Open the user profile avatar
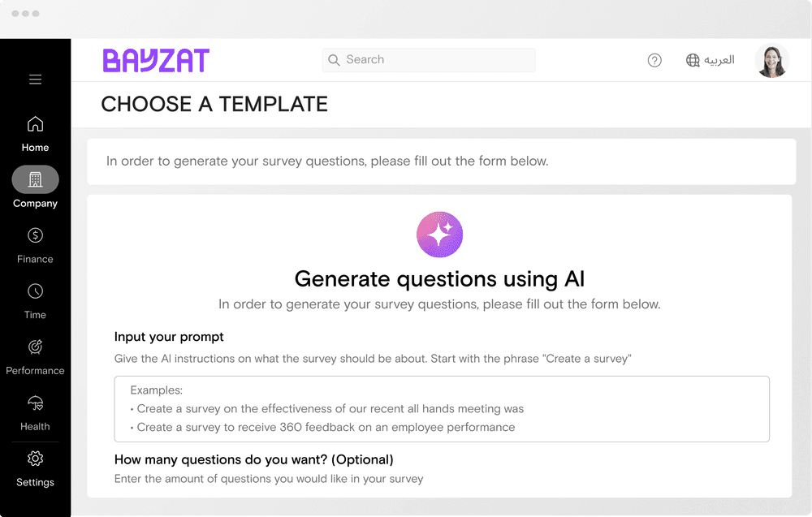Viewport: 812px width, 517px height. click(x=771, y=61)
